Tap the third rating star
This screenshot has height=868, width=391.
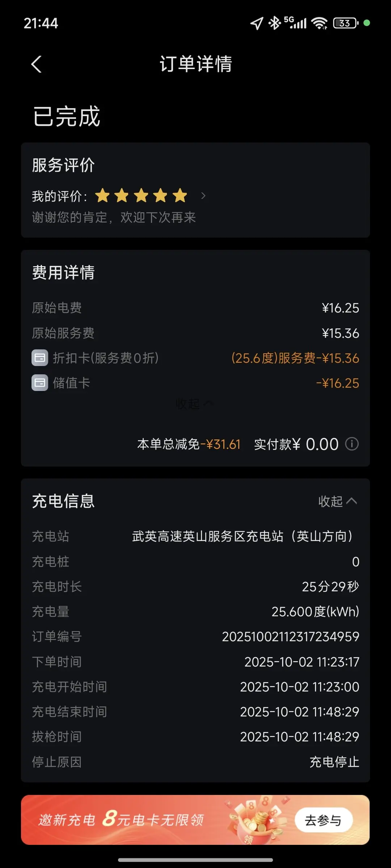click(x=141, y=196)
